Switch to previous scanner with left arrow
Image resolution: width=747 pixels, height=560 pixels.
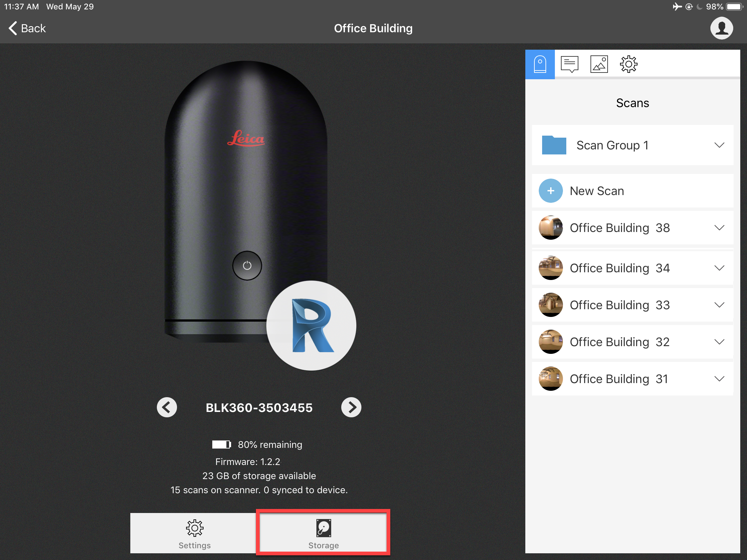pyautogui.click(x=167, y=408)
